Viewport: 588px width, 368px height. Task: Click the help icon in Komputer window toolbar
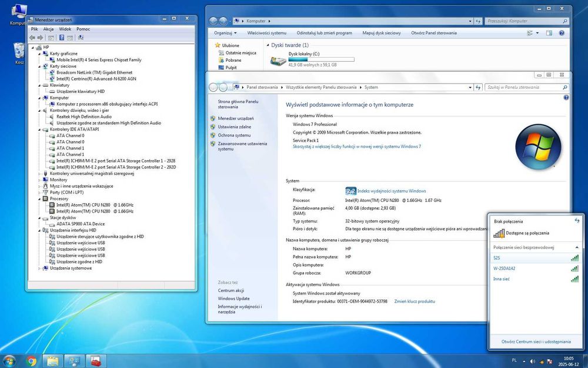(562, 33)
